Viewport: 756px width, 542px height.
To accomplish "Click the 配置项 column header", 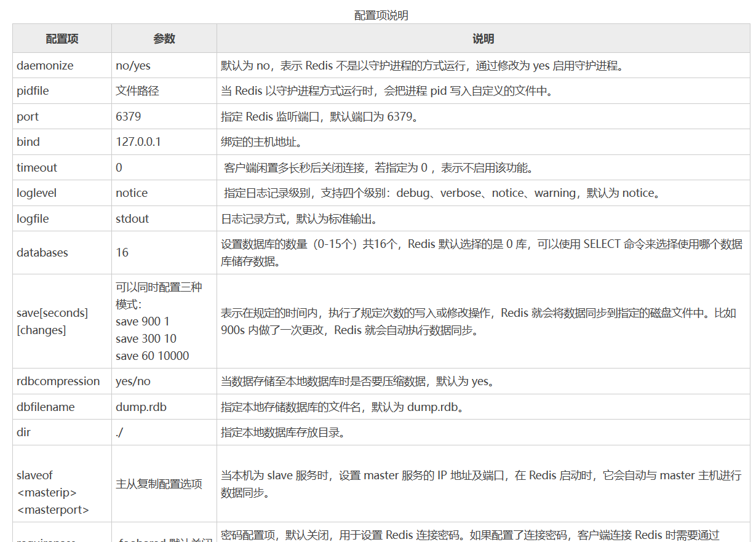I will 61,38.
